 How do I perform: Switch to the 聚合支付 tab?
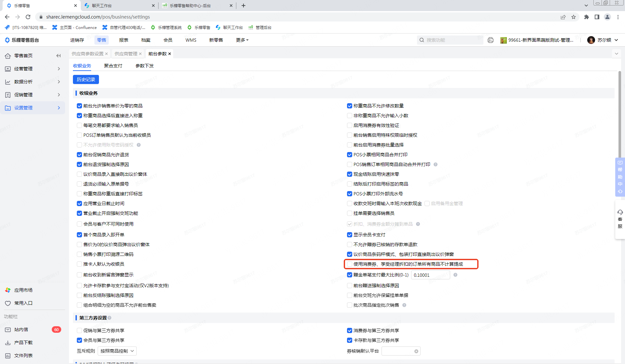[113, 66]
